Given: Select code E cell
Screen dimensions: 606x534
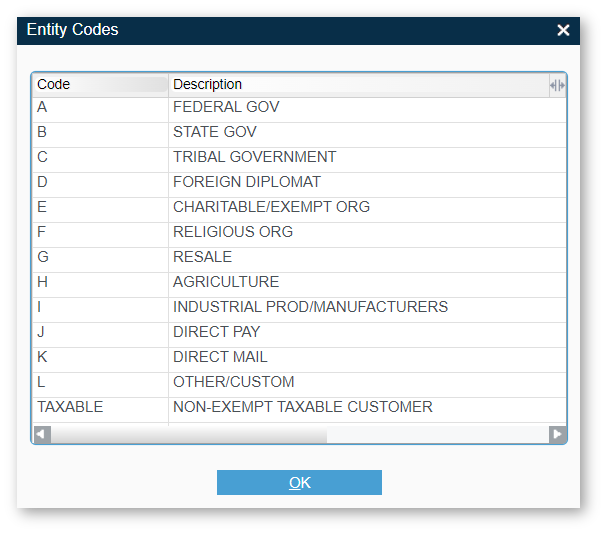Looking at the screenshot, I should pos(100,210).
